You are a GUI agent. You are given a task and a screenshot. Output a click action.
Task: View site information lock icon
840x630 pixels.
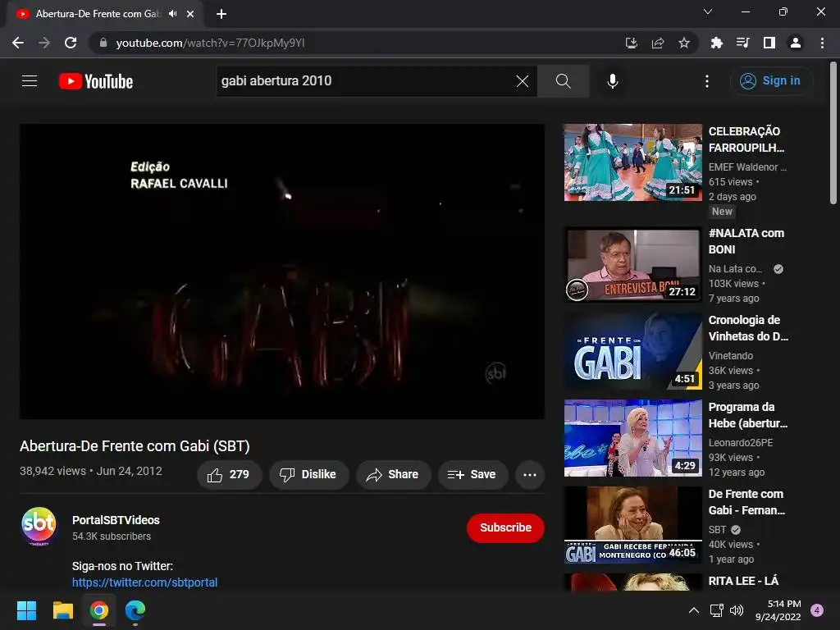(x=103, y=43)
